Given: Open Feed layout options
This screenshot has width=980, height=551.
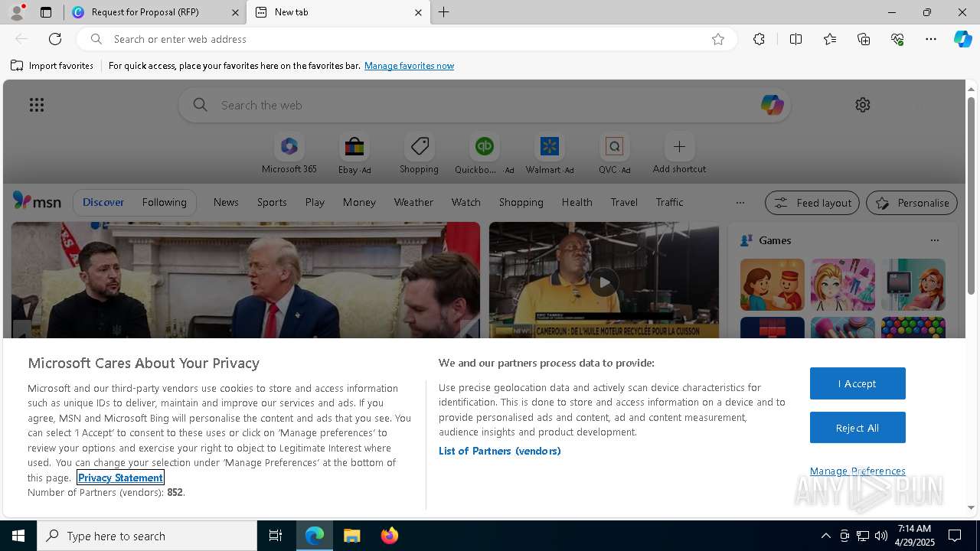Looking at the screenshot, I should click(x=812, y=203).
